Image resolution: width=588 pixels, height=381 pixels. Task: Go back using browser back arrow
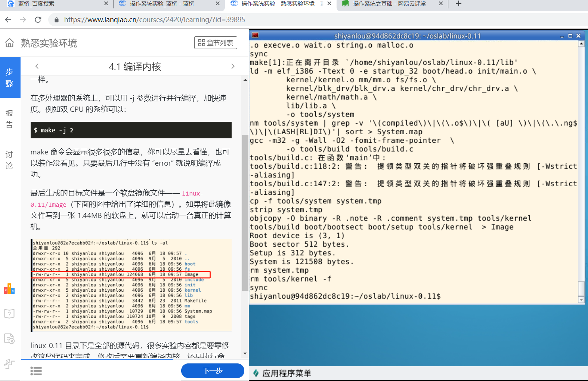tap(8, 19)
